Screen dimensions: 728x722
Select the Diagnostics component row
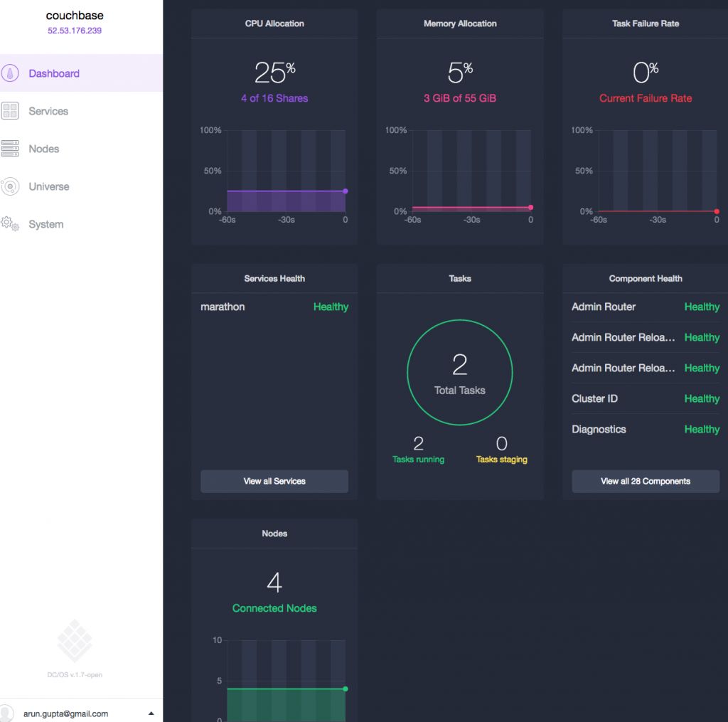(x=646, y=430)
